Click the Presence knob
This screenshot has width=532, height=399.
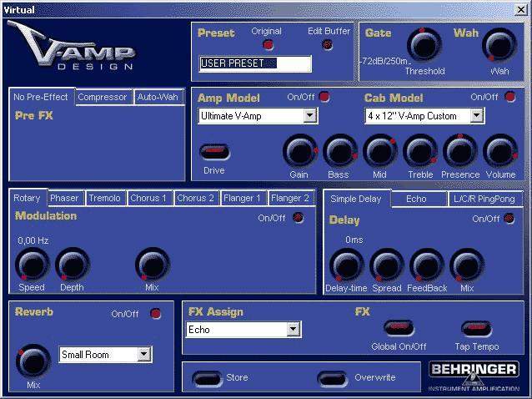(x=460, y=151)
